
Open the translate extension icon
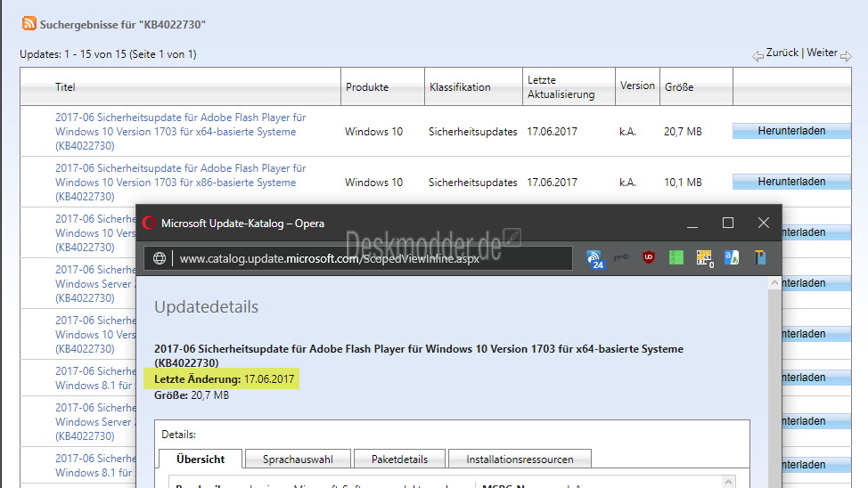[x=732, y=257]
